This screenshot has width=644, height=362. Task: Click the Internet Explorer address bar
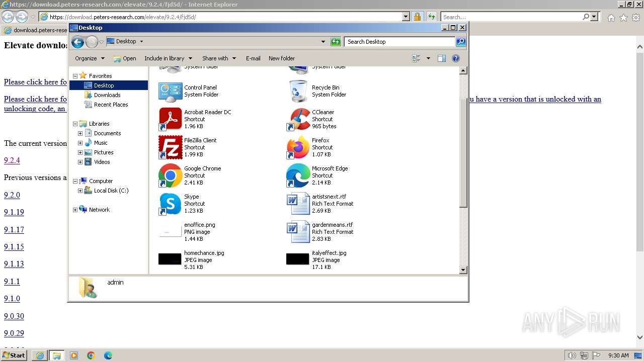point(225,17)
